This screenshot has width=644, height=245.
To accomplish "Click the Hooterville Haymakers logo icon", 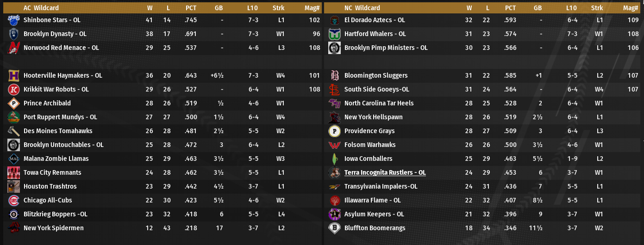I will (13, 76).
